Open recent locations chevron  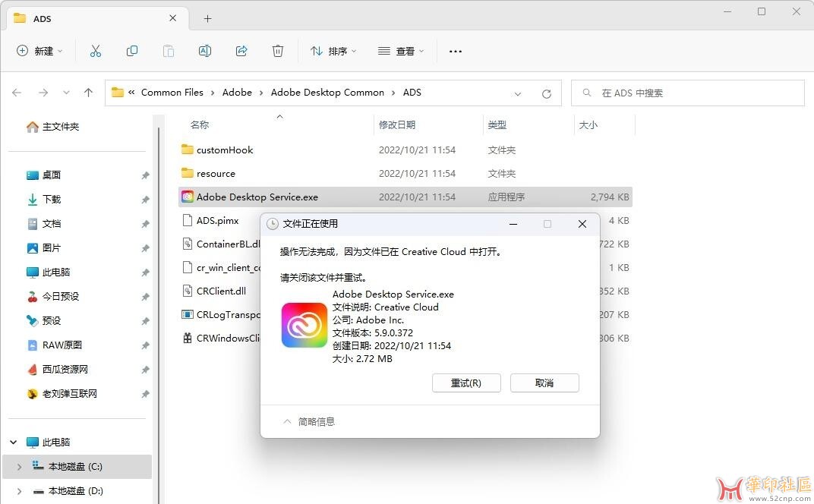pos(66,93)
